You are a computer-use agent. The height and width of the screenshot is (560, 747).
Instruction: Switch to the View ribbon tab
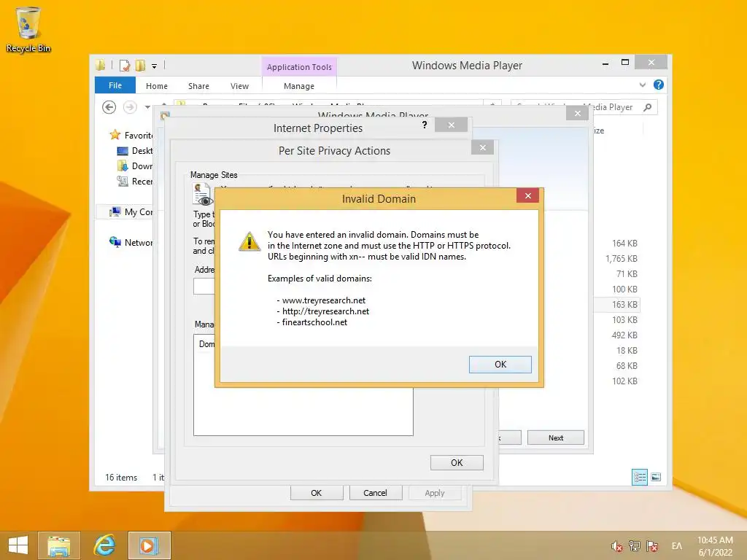click(239, 86)
